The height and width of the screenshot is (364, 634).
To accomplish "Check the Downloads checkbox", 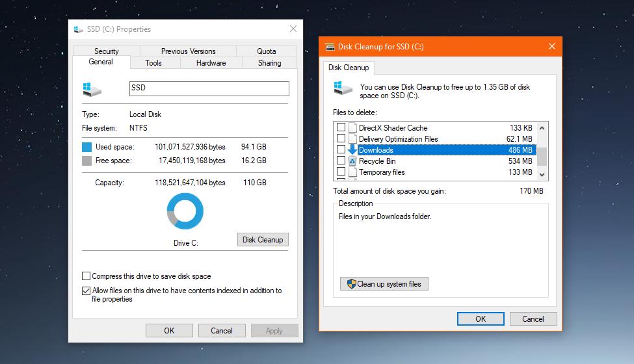I will point(341,149).
